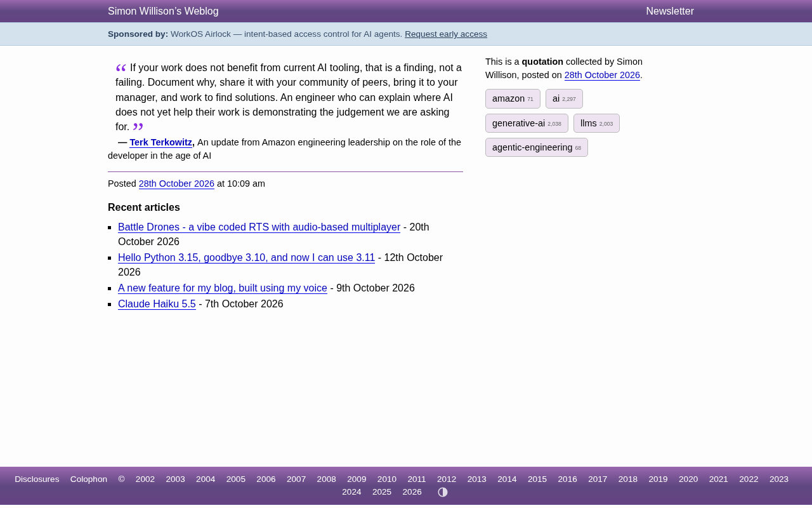Go to the 2008 archive
Image resolution: width=812 pixels, height=508 pixels.
(x=327, y=479)
